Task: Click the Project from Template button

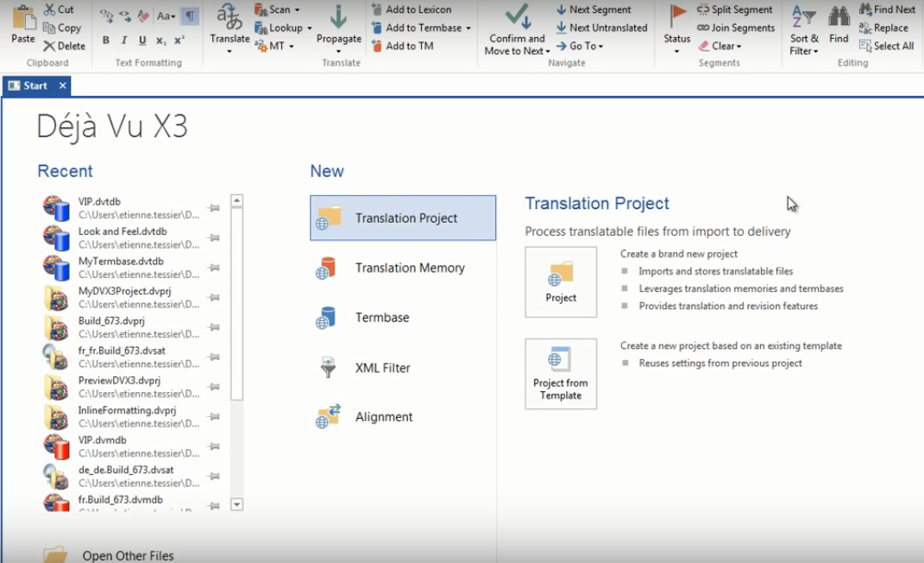Action: (561, 374)
